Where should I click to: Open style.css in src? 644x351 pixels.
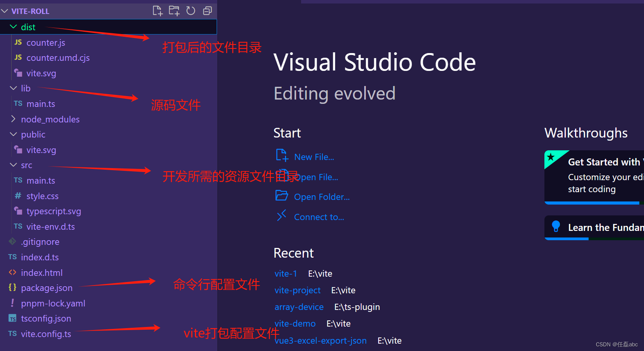[43, 196]
